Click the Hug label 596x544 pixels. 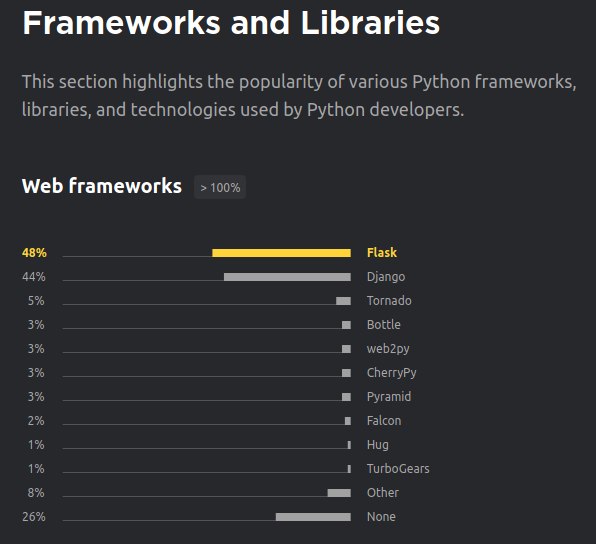coord(377,445)
